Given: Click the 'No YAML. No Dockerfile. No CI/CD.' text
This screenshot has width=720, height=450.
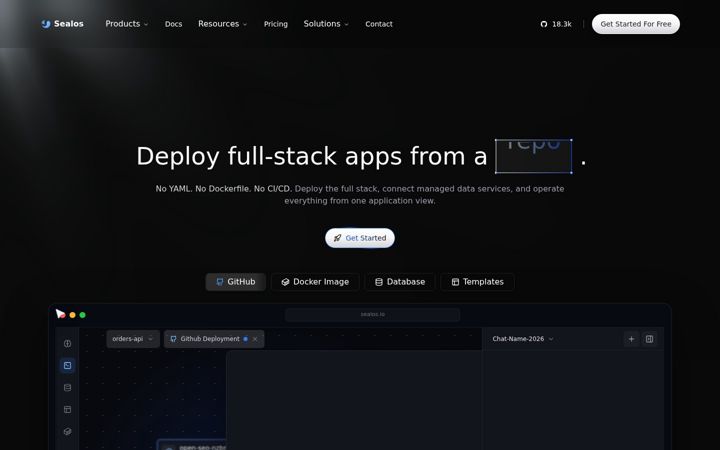Looking at the screenshot, I should point(224,189).
